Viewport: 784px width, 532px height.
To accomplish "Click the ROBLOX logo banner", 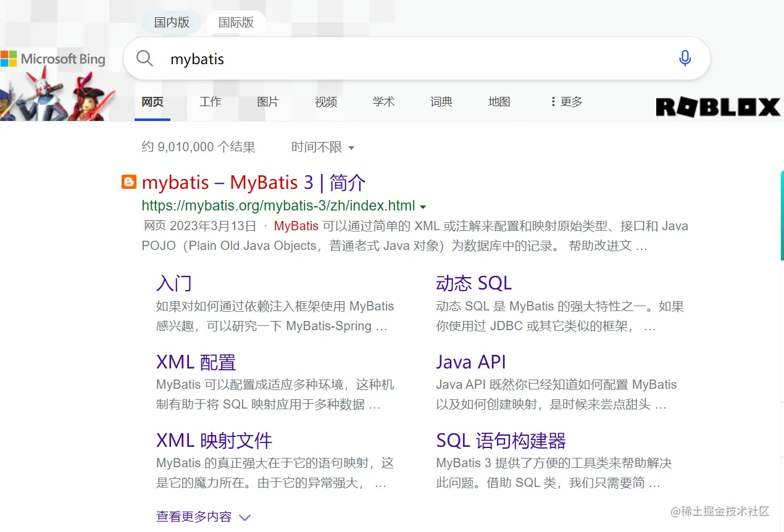I will tap(718, 107).
